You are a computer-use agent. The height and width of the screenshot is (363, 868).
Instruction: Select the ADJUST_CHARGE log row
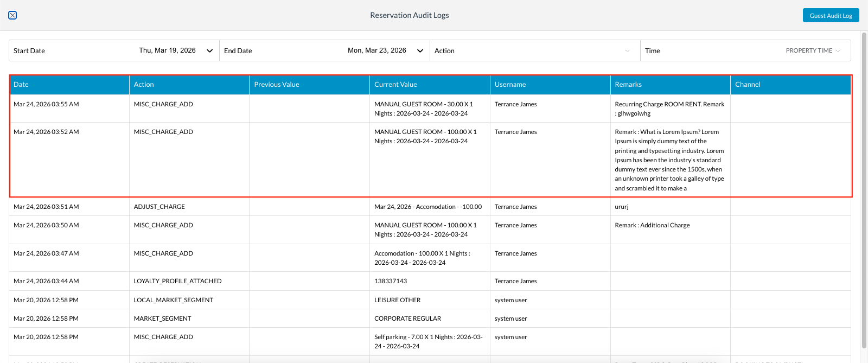(x=159, y=207)
